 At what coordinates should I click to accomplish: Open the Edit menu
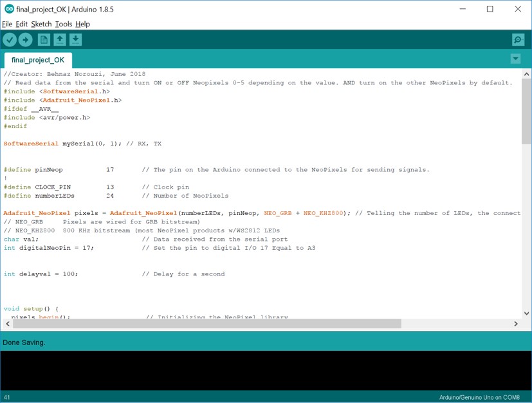pyautogui.click(x=21, y=24)
